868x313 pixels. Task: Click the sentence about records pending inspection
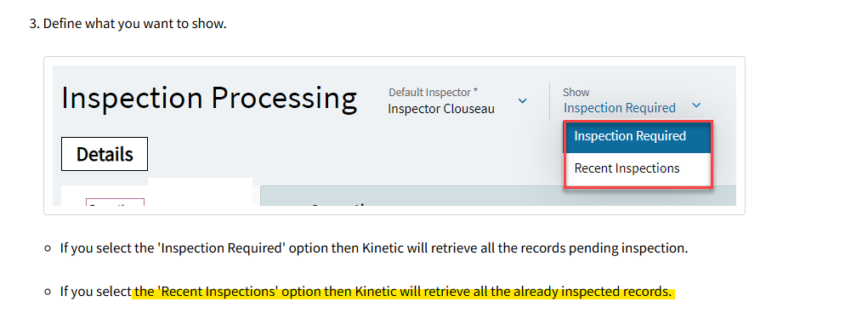(x=374, y=248)
